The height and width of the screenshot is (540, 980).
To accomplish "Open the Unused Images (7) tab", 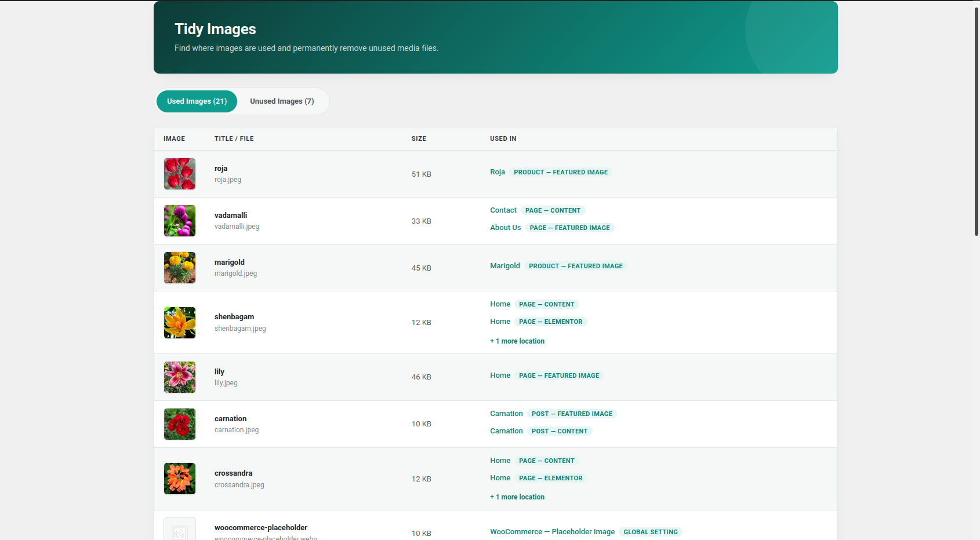I will [282, 101].
